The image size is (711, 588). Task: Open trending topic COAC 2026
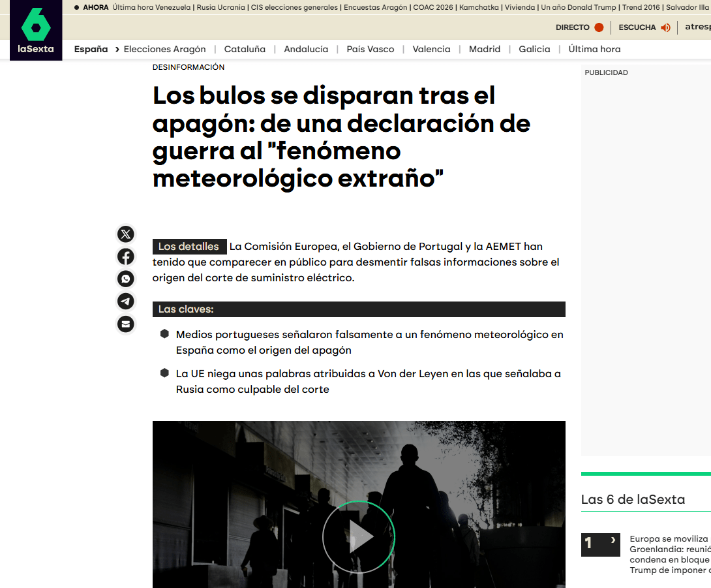point(433,7)
